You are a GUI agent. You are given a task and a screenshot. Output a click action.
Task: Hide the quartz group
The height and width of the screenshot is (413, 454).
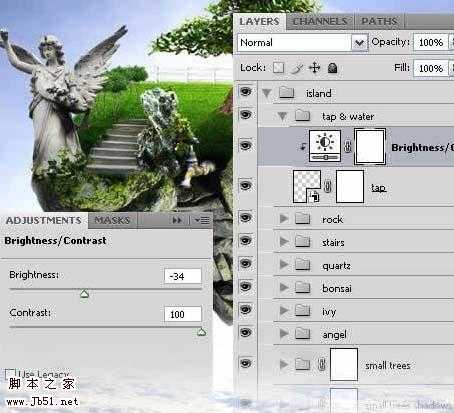click(246, 263)
